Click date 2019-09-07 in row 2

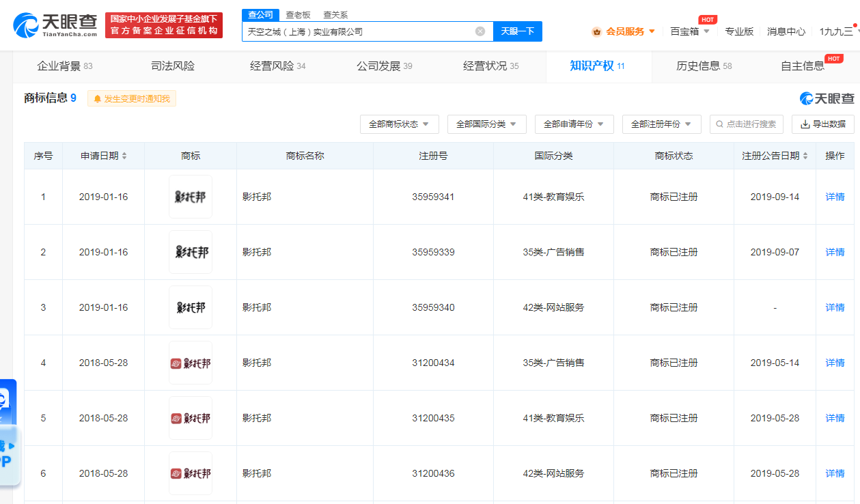pyautogui.click(x=775, y=252)
